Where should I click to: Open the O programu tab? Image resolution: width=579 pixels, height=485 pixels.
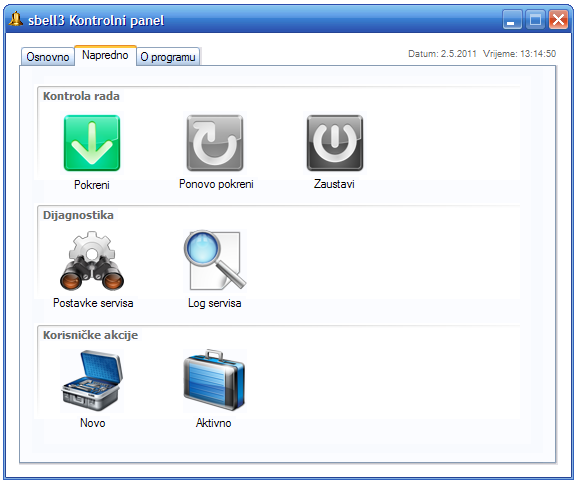pos(168,57)
